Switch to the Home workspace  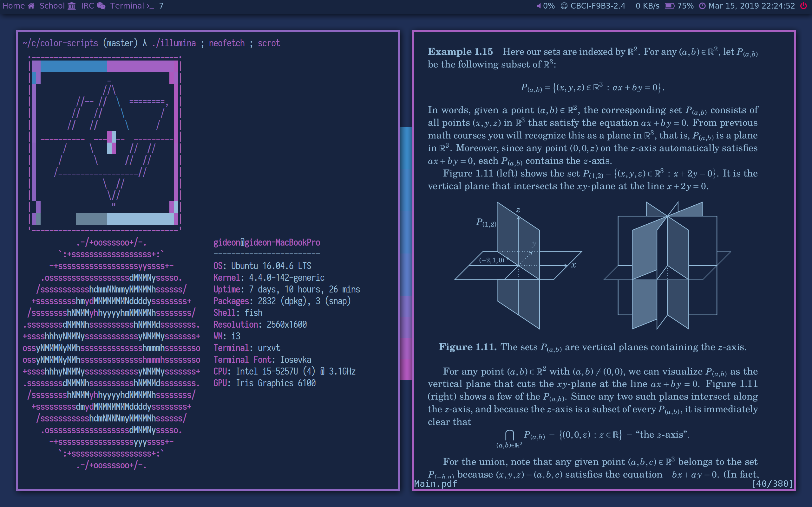(x=13, y=6)
